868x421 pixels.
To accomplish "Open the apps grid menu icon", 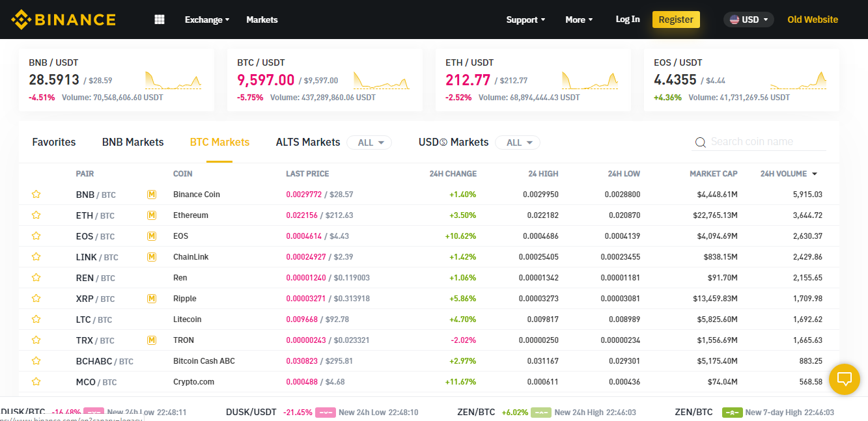I will coord(160,20).
